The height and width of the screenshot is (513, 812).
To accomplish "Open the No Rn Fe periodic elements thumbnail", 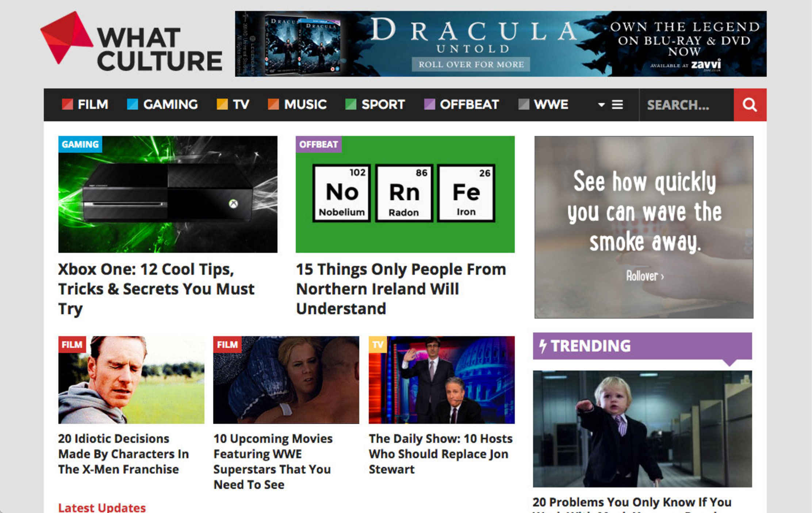I will click(x=405, y=194).
